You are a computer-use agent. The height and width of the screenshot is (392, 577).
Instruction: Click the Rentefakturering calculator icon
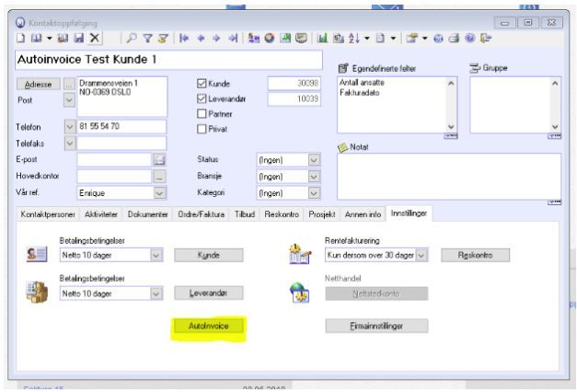pos(300,254)
